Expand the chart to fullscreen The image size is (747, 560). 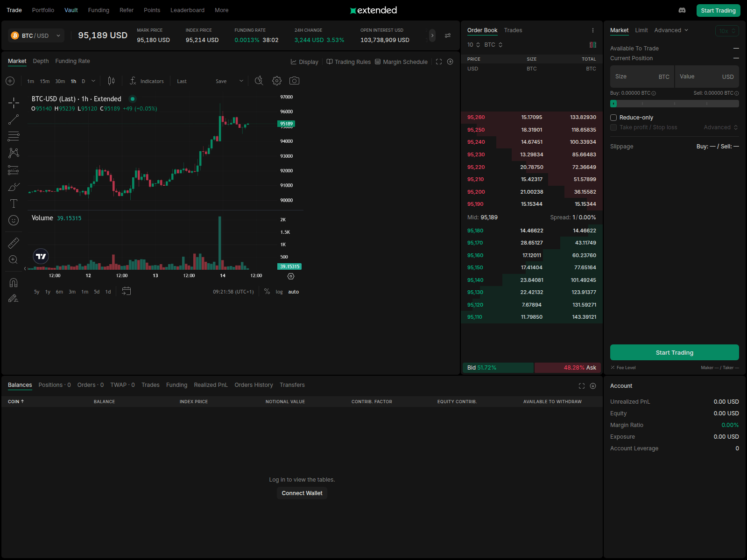[x=439, y=62]
